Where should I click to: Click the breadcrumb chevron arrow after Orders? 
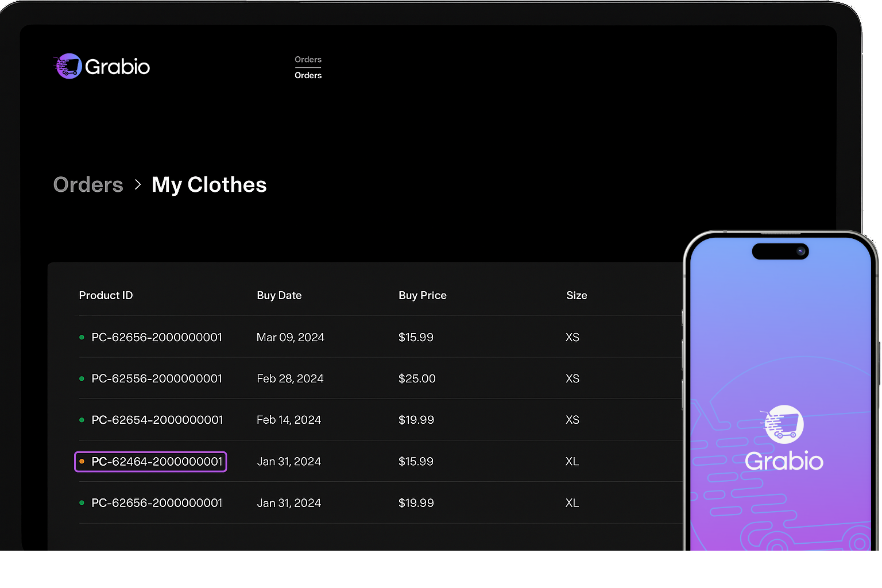pyautogui.click(x=138, y=184)
